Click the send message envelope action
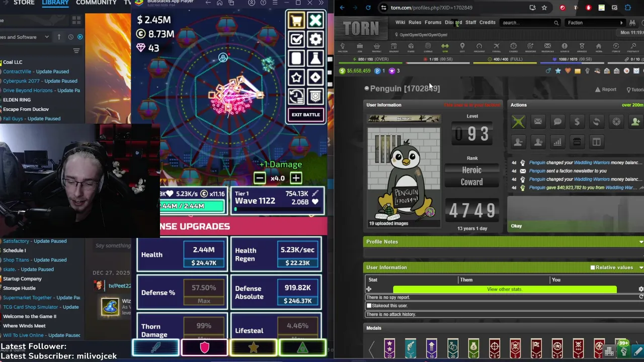The image size is (644, 362). pos(538,121)
